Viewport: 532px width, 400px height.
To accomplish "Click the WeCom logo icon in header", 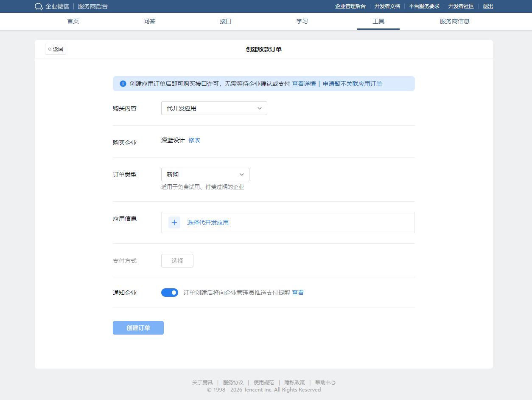I will pos(39,6).
